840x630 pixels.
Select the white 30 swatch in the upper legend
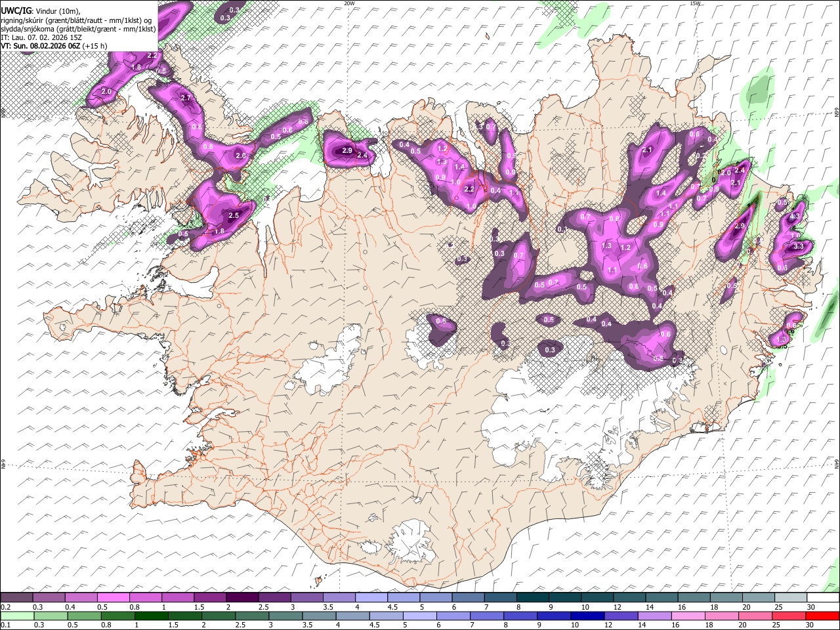(823, 598)
